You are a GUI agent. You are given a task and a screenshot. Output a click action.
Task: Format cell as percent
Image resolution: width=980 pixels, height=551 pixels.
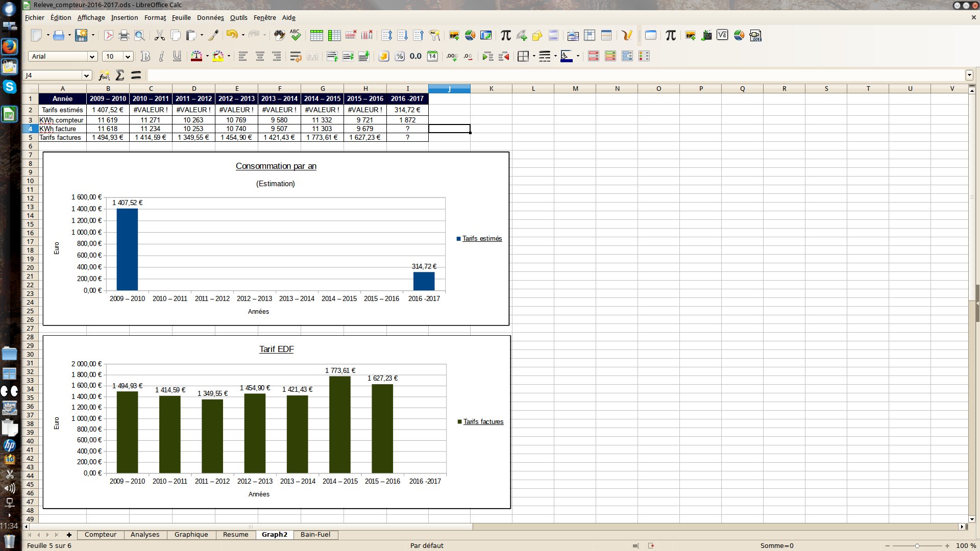coord(400,56)
